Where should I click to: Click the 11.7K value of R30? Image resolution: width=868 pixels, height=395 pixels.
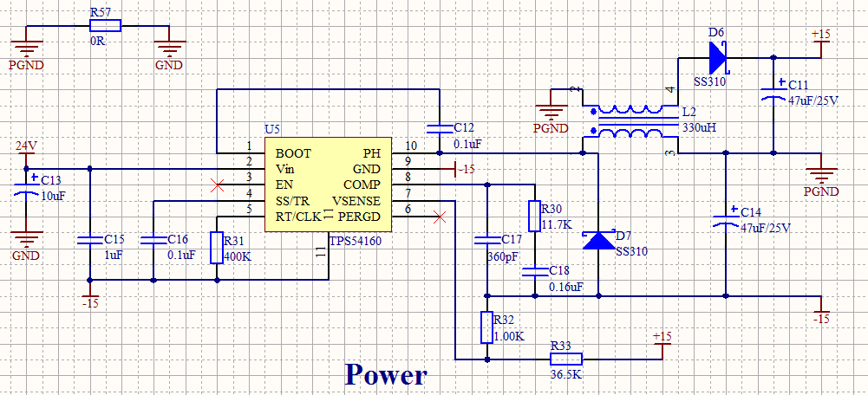[x=557, y=225]
